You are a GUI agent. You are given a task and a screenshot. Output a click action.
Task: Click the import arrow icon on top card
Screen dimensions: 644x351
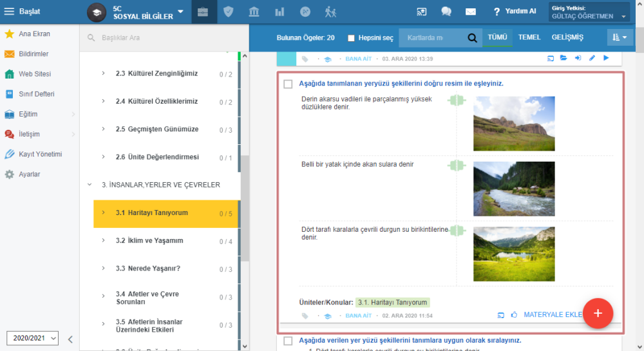[578, 59]
